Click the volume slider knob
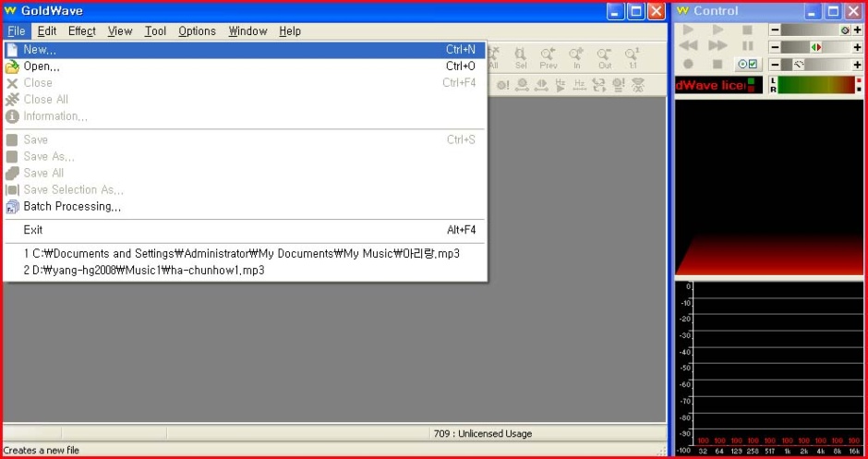868x459 pixels. coord(845,30)
